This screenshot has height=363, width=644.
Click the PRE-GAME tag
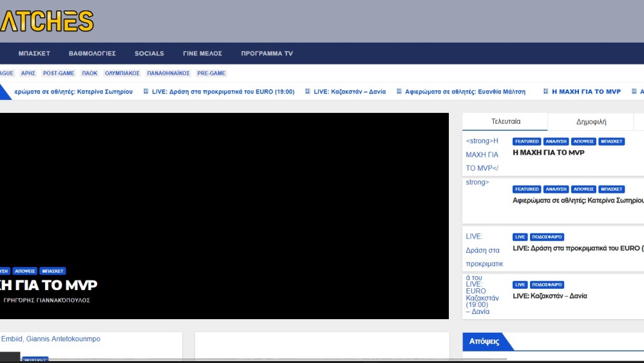pyautogui.click(x=211, y=74)
